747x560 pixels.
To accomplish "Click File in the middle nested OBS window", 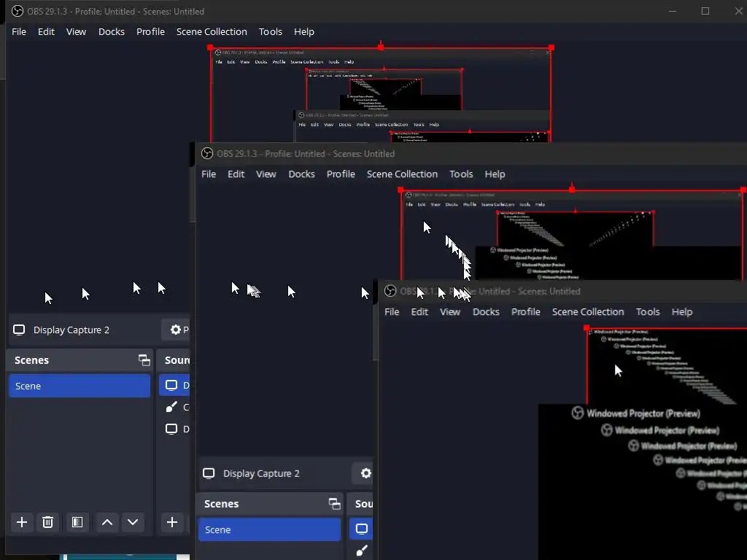I will pos(209,174).
